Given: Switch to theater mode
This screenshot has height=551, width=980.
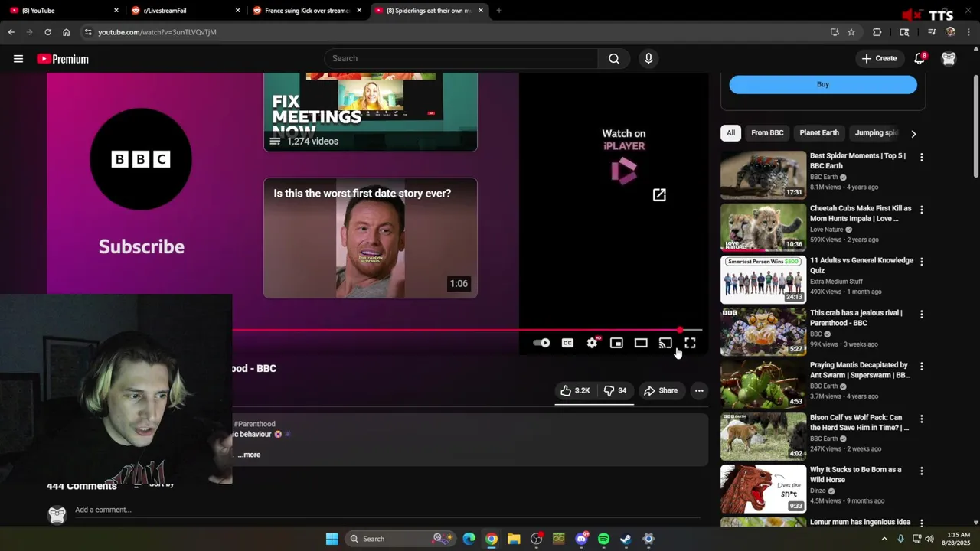Looking at the screenshot, I should click(641, 343).
